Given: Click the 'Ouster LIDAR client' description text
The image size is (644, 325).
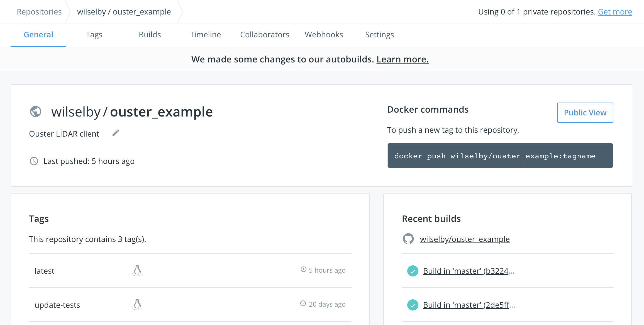Looking at the screenshot, I should (x=64, y=134).
